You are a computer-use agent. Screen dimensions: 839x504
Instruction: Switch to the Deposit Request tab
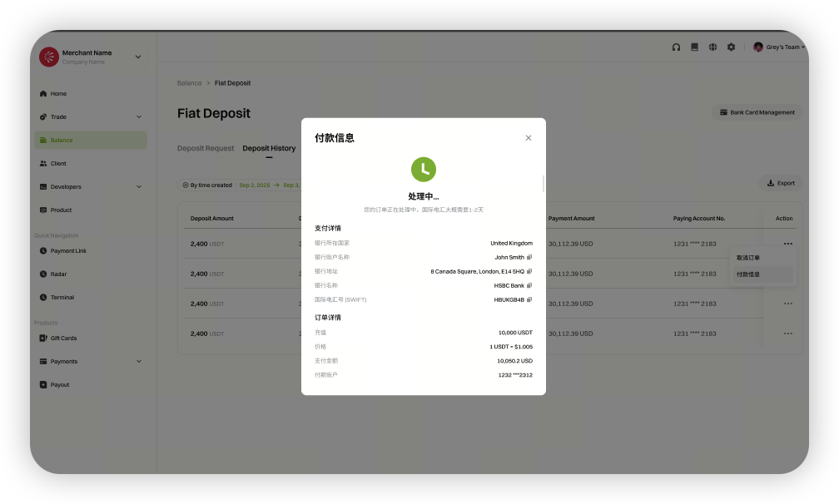206,149
